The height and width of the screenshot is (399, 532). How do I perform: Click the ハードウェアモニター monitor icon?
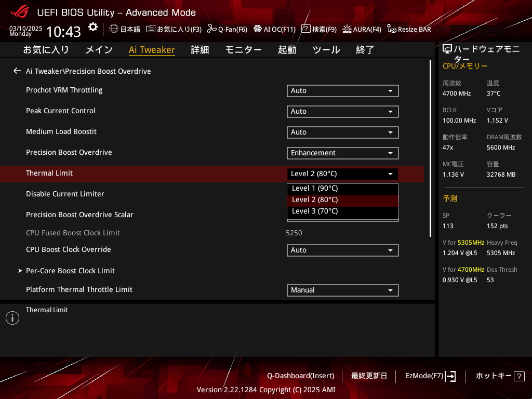447,49
